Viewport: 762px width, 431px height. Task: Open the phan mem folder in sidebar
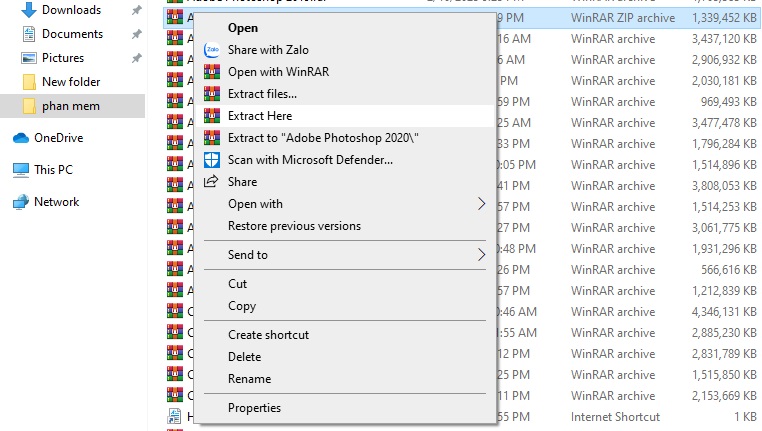pyautogui.click(x=70, y=106)
